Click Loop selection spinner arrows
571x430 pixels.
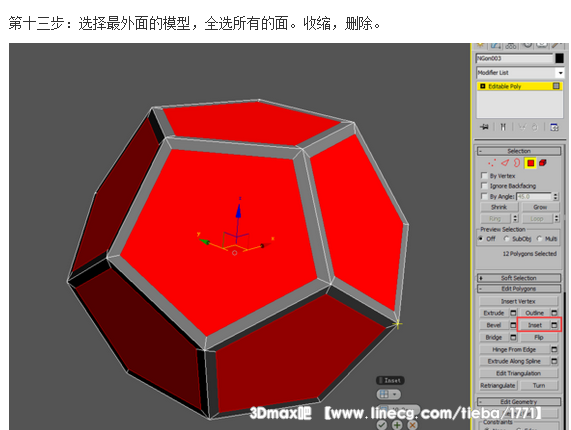(556, 218)
